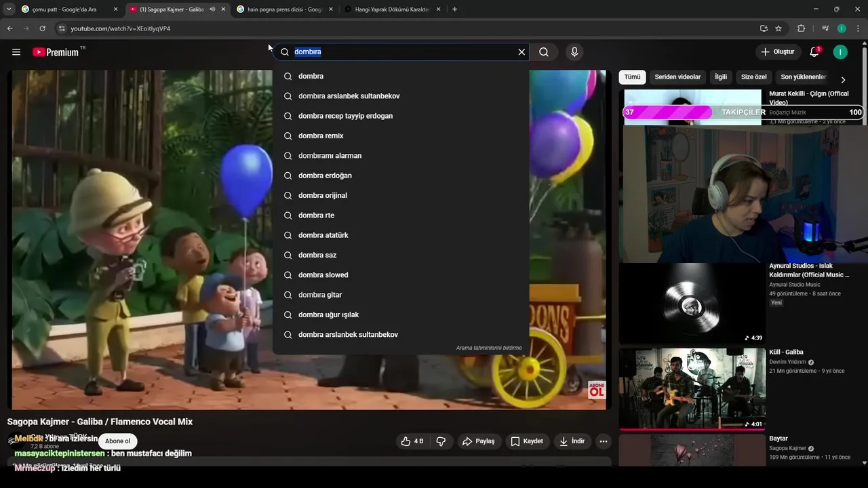The width and height of the screenshot is (868, 488).
Task: Dislike the video
Action: pos(441,441)
